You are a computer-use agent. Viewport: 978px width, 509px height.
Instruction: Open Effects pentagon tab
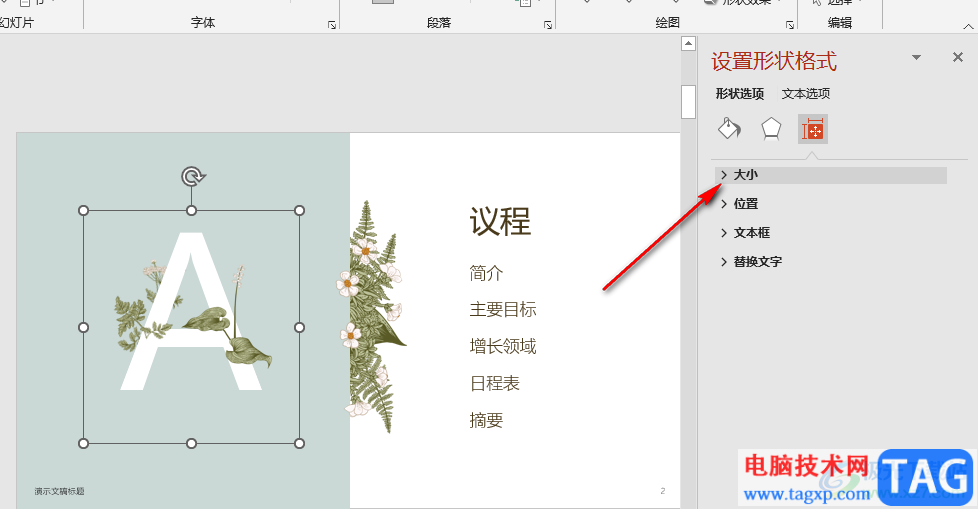(x=771, y=129)
